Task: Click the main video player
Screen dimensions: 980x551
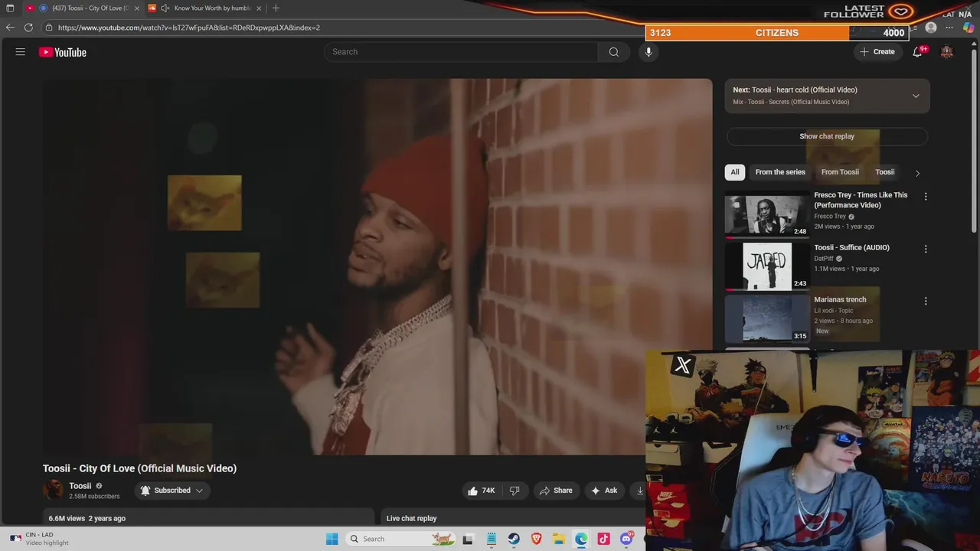Action: click(x=377, y=266)
